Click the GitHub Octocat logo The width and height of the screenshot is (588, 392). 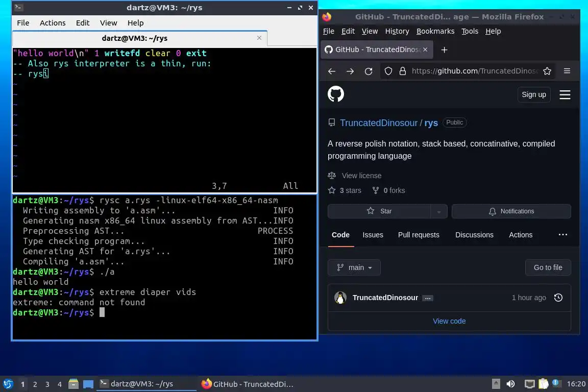[336, 94]
